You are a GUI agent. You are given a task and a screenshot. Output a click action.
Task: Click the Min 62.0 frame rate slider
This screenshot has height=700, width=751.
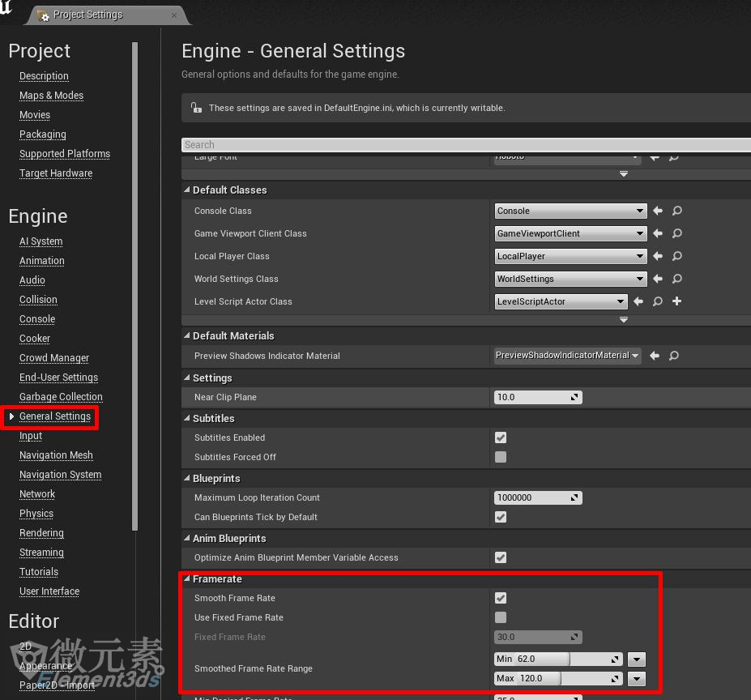[x=558, y=659]
